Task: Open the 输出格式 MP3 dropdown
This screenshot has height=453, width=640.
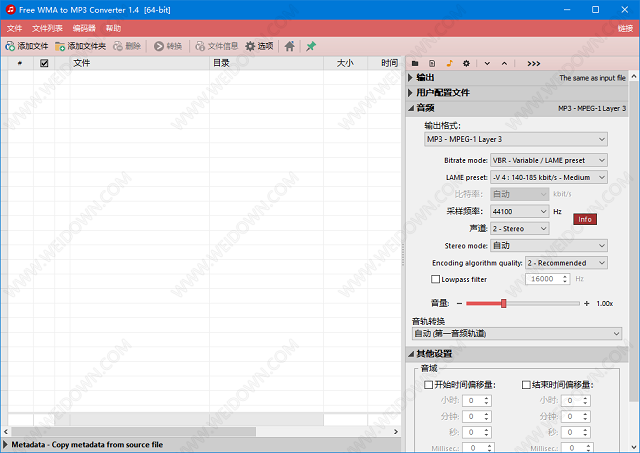Action: point(516,139)
